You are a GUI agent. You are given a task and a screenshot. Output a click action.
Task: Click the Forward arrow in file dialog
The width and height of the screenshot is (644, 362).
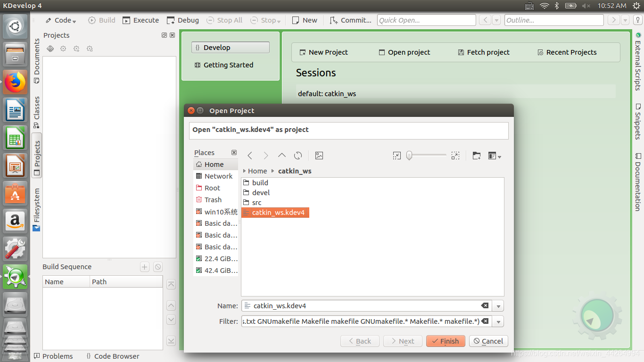(266, 156)
